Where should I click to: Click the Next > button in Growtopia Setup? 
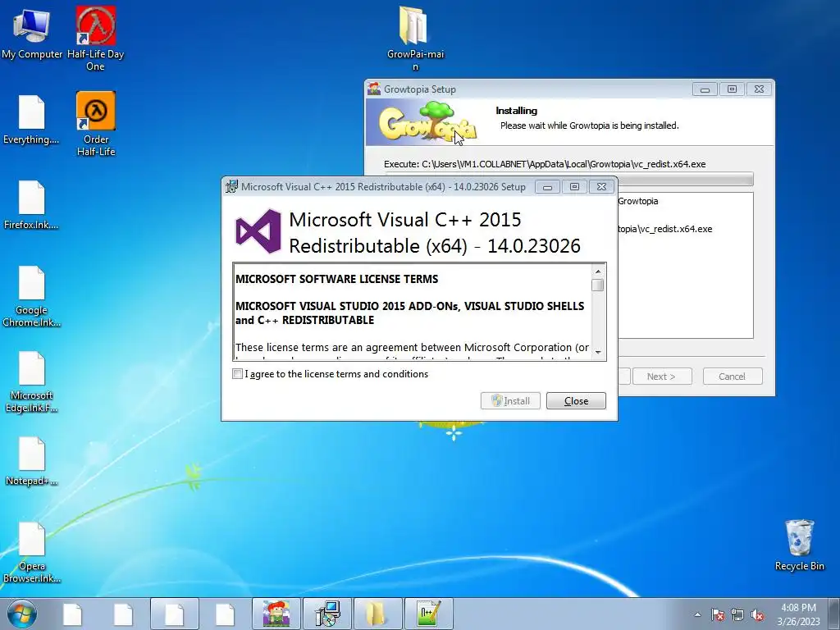662,376
